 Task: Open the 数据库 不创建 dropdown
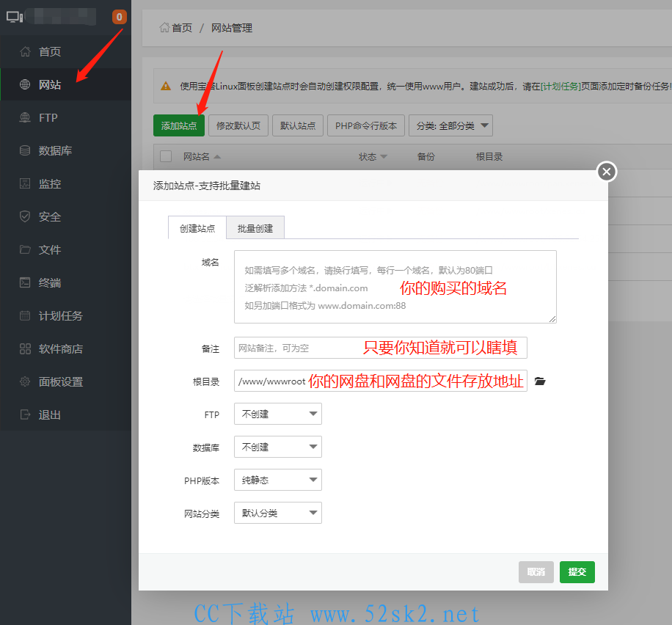pos(278,447)
